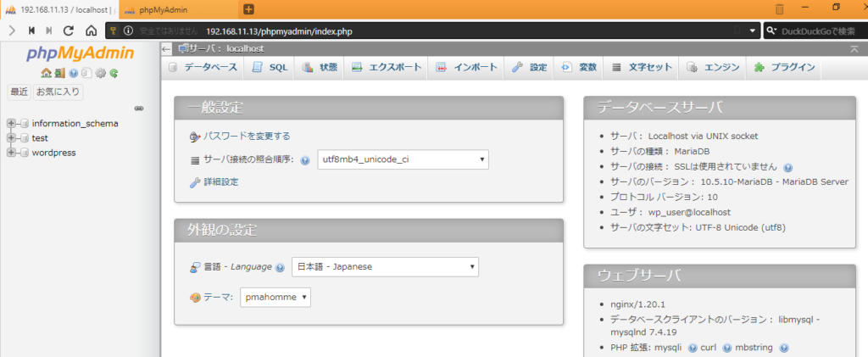Image resolution: width=868 pixels, height=357 pixels.
Task: Collapse top panel using double-arrow icon
Action: pos(854,49)
